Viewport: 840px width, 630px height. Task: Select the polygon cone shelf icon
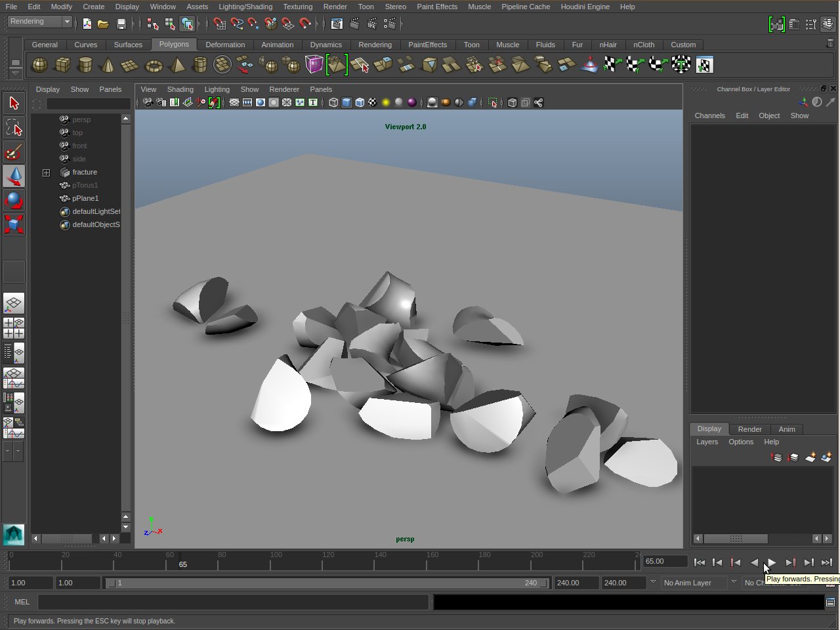pos(108,65)
